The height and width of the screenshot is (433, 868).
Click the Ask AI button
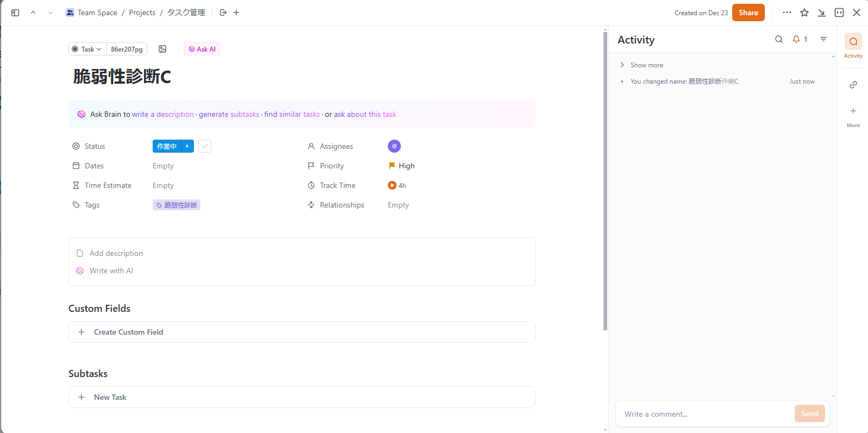coord(202,49)
